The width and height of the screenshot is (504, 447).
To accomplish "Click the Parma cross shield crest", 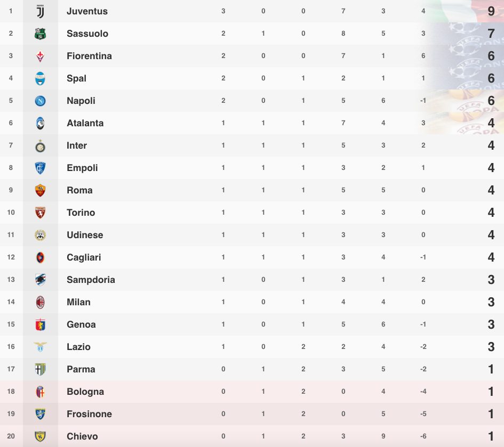I will (x=40, y=369).
